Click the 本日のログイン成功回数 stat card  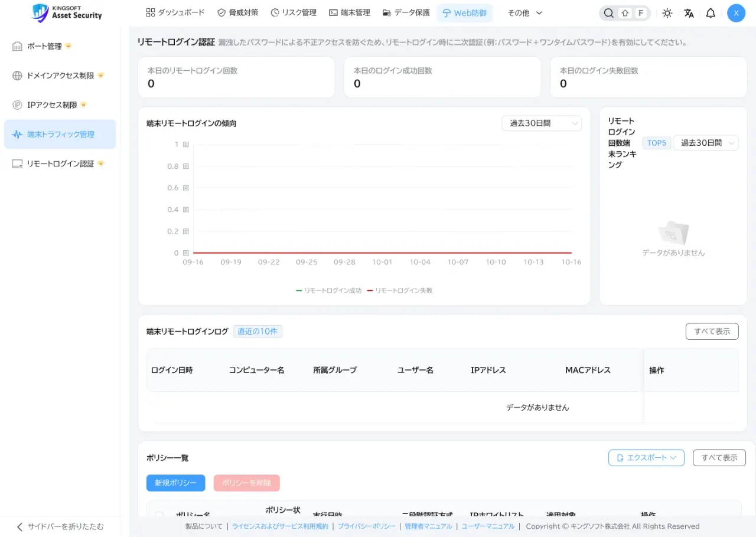click(x=442, y=77)
